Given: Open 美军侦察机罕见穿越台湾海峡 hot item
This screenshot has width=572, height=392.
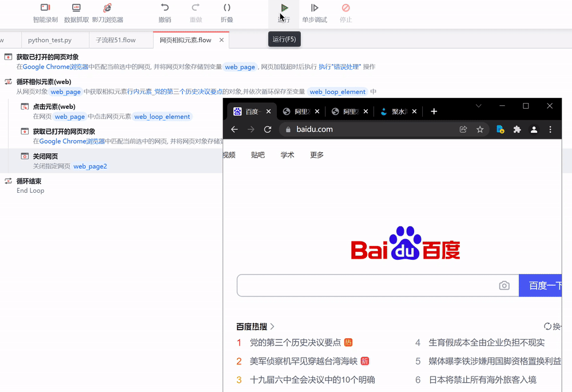Looking at the screenshot, I should pyautogui.click(x=304, y=361).
